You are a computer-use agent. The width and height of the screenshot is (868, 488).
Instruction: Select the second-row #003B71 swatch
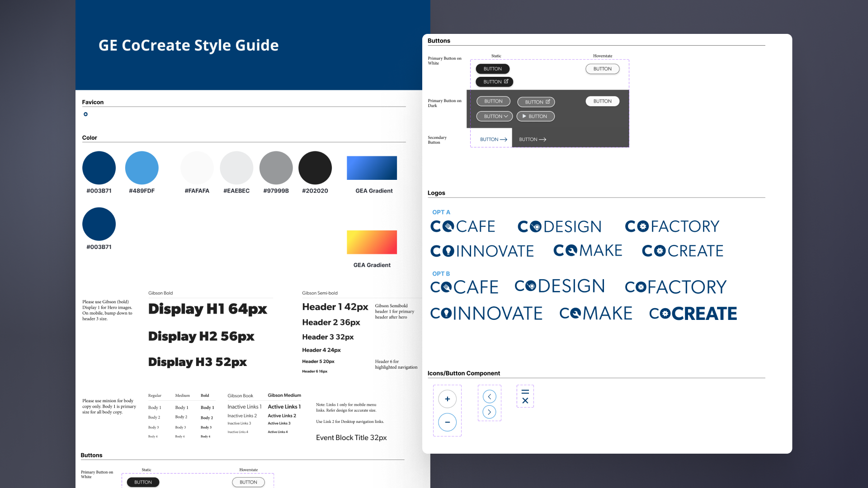(99, 224)
